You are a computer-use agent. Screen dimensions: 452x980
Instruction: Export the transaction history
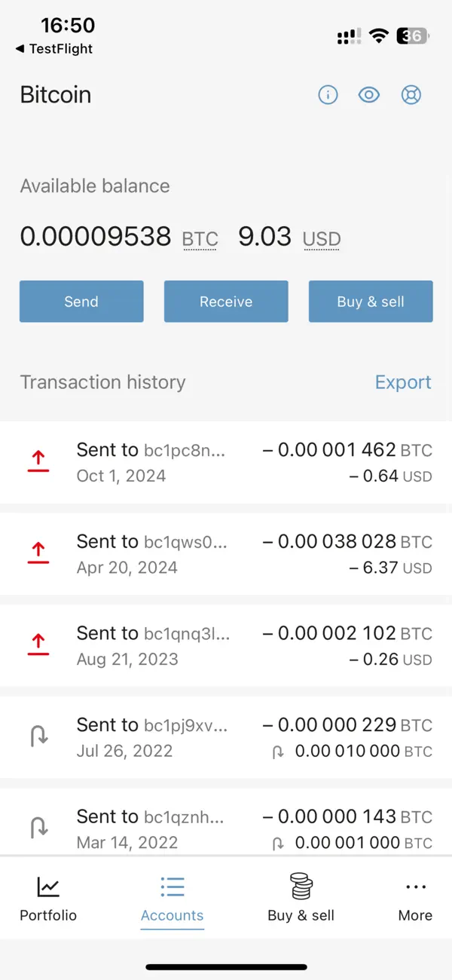point(403,382)
